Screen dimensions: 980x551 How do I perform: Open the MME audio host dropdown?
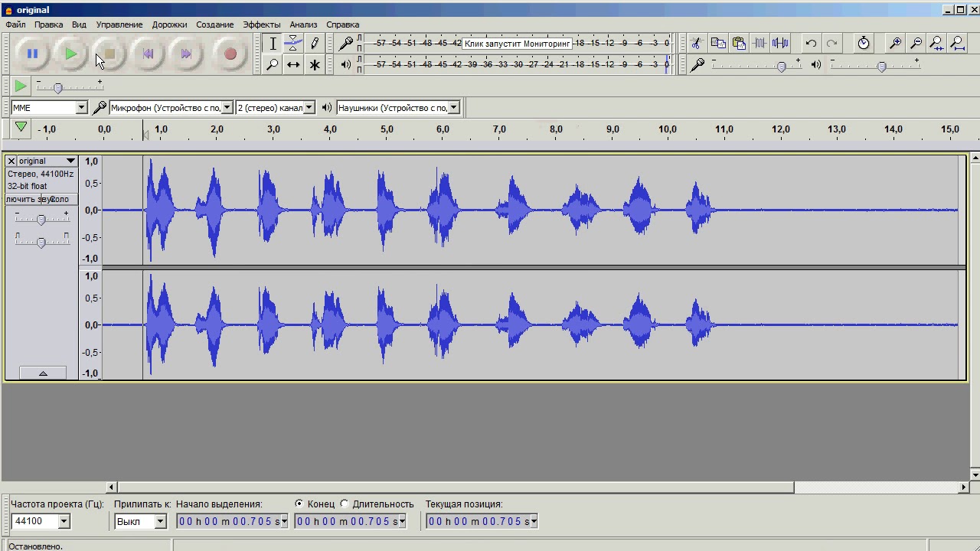[x=49, y=108]
